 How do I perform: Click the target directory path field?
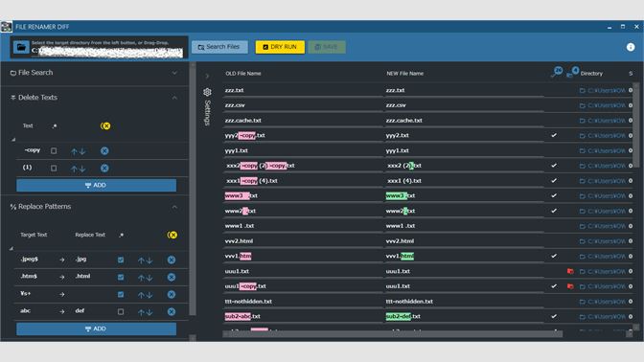click(x=108, y=52)
